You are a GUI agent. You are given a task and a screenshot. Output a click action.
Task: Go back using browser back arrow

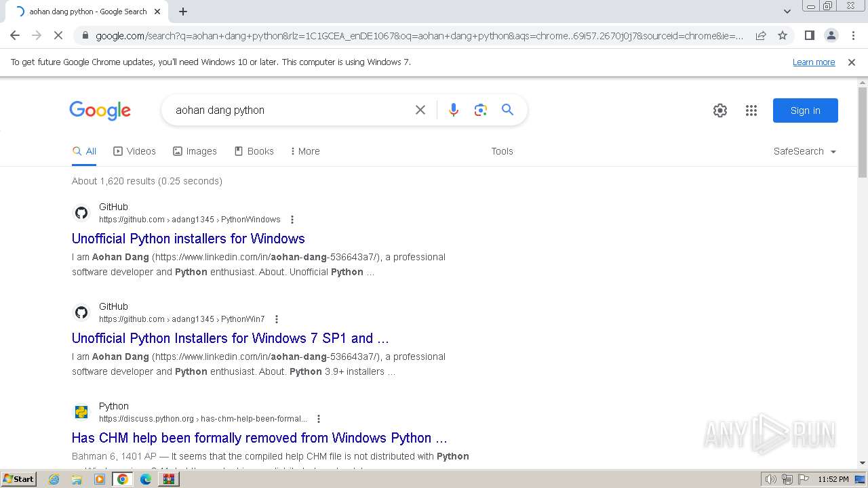[15, 35]
